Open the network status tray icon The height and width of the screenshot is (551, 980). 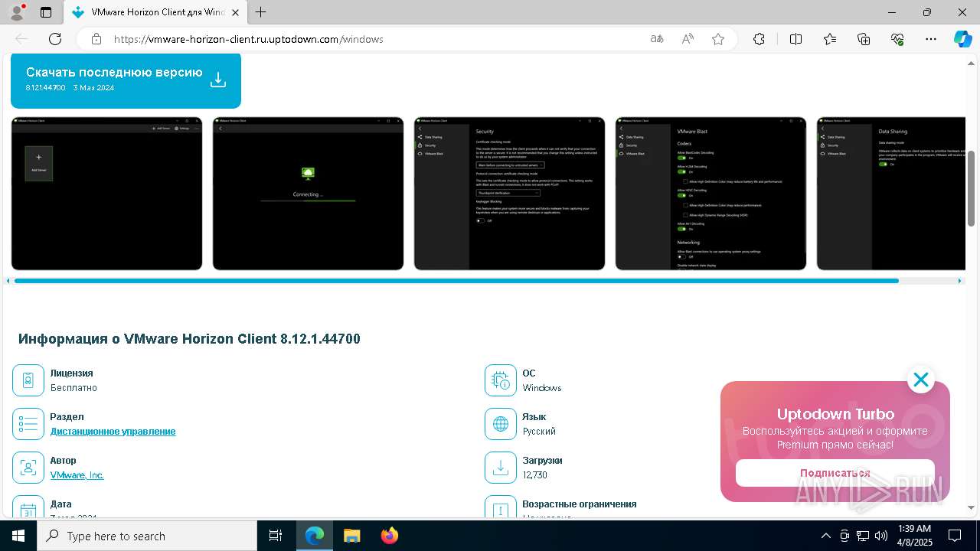tap(863, 536)
